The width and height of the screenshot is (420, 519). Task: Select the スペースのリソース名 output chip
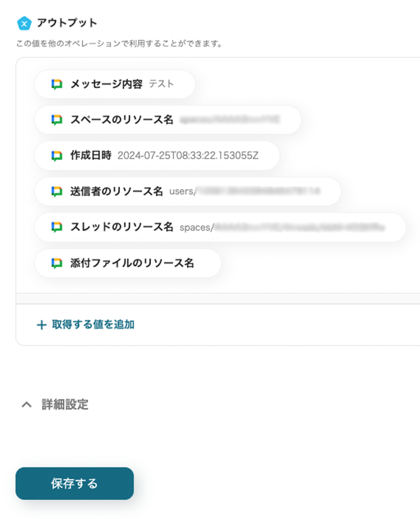pyautogui.click(x=168, y=120)
